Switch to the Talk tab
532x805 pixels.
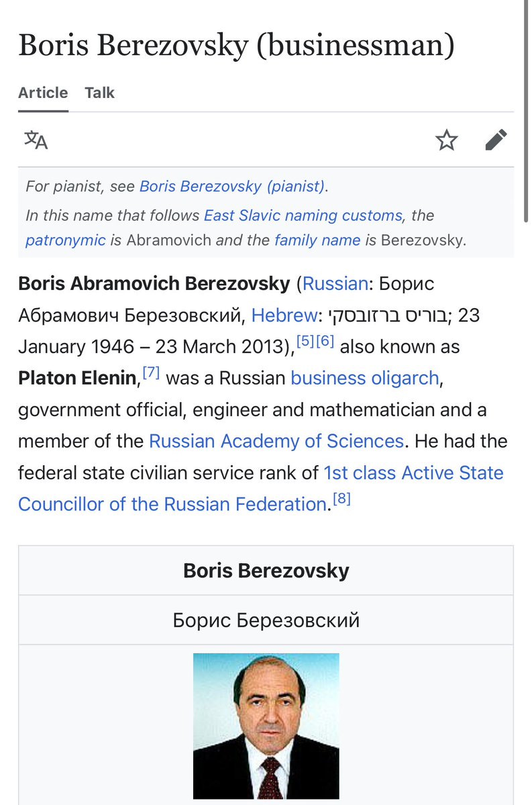[99, 93]
